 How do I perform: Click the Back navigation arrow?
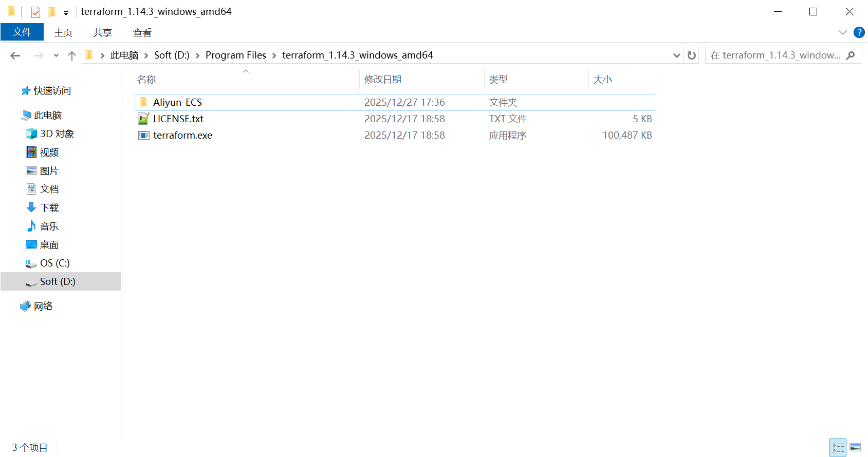click(x=15, y=55)
